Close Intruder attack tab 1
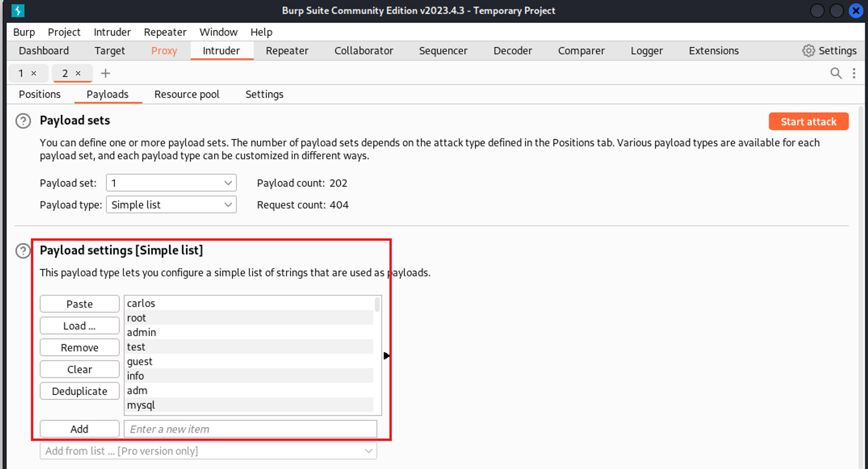 click(x=34, y=73)
